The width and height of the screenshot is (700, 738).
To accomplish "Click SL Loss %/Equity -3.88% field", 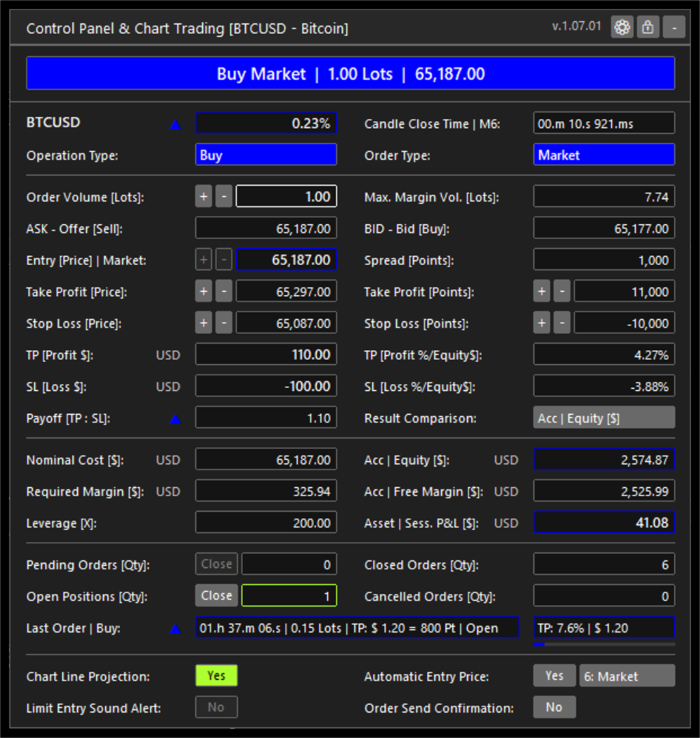I will (x=604, y=386).
